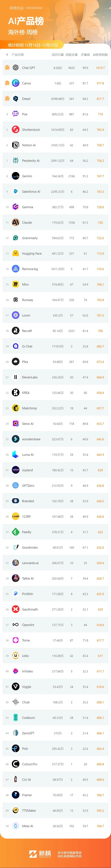Image resolution: width=111 pixels, height=868 pixels.
Task: Open the Claude product name
Action: coord(27,223)
